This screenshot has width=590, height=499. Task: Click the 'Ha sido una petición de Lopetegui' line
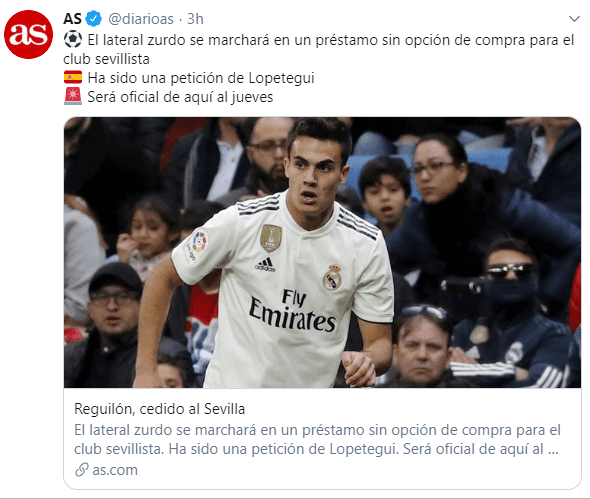tap(201, 78)
